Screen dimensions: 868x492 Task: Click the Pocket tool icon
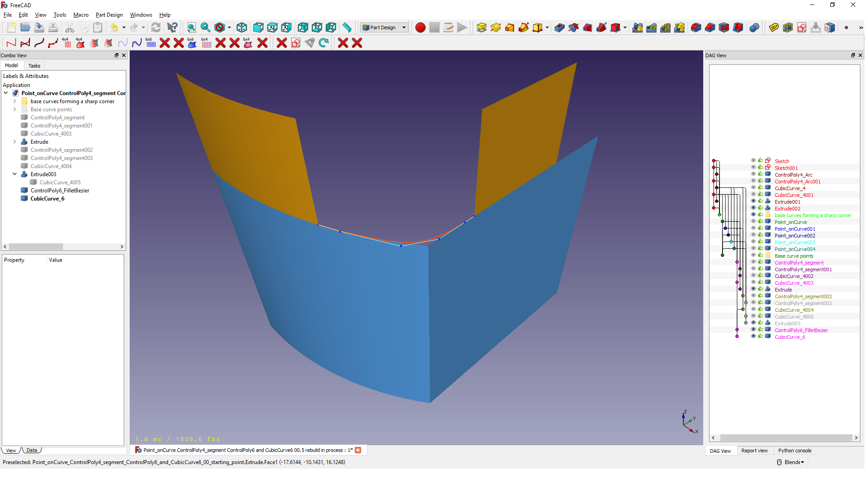(x=560, y=27)
